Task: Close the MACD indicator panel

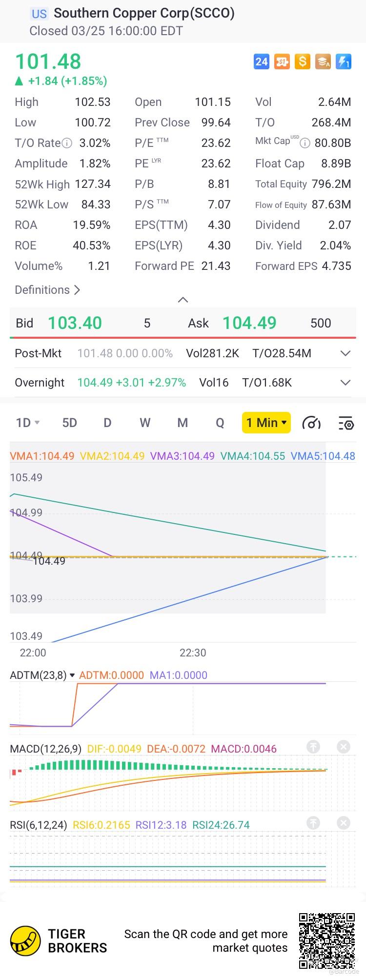Action: pyautogui.click(x=344, y=747)
